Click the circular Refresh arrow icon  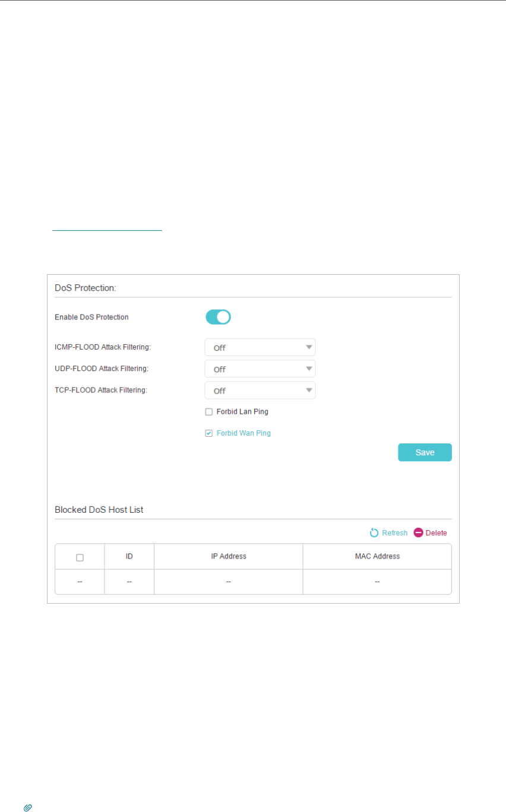tap(374, 533)
